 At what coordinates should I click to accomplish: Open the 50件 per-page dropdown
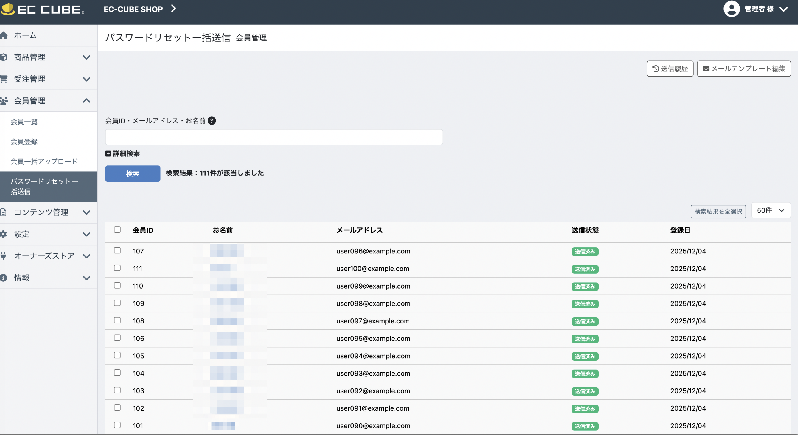(x=771, y=210)
